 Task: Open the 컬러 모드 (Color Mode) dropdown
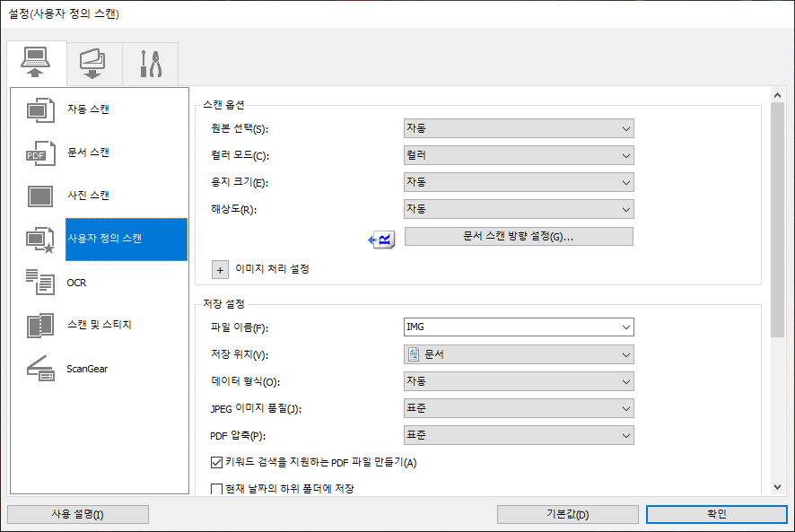tap(519, 155)
